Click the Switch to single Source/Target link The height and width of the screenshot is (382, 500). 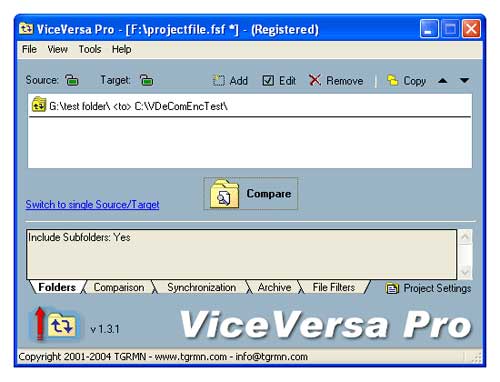click(x=92, y=204)
